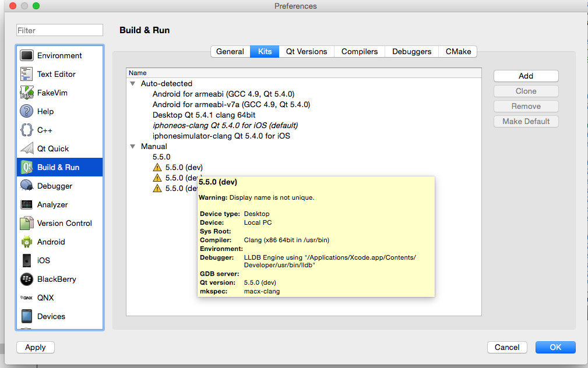The height and width of the screenshot is (368, 588).
Task: Switch to the Qt Versions tab
Action: (307, 51)
